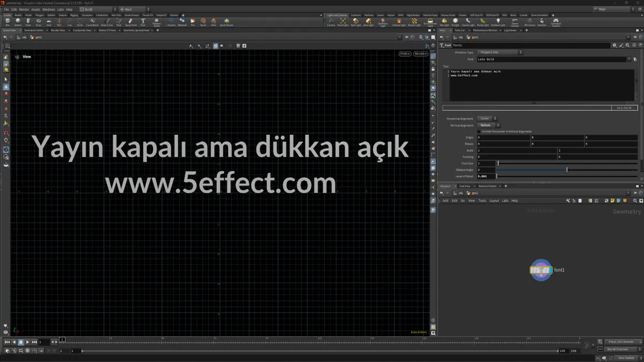Select the Tube shelf tool

tap(28, 22)
